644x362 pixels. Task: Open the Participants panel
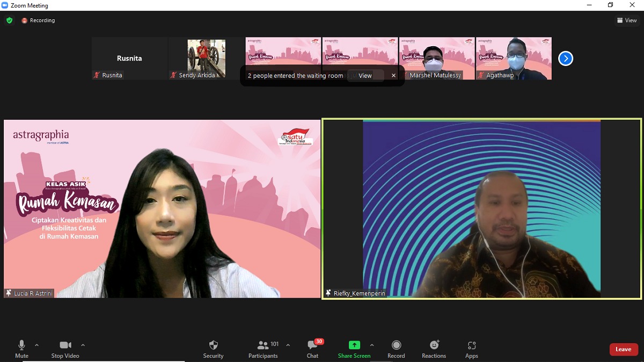263,349
